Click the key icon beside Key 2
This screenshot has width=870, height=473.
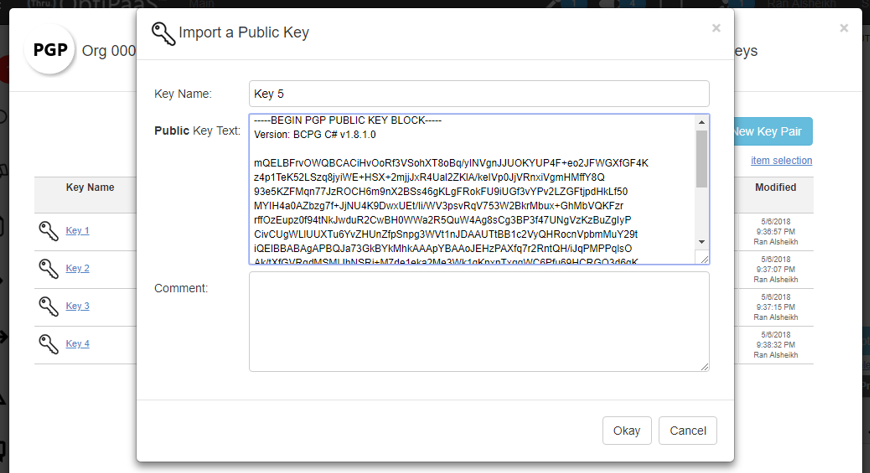[49, 269]
